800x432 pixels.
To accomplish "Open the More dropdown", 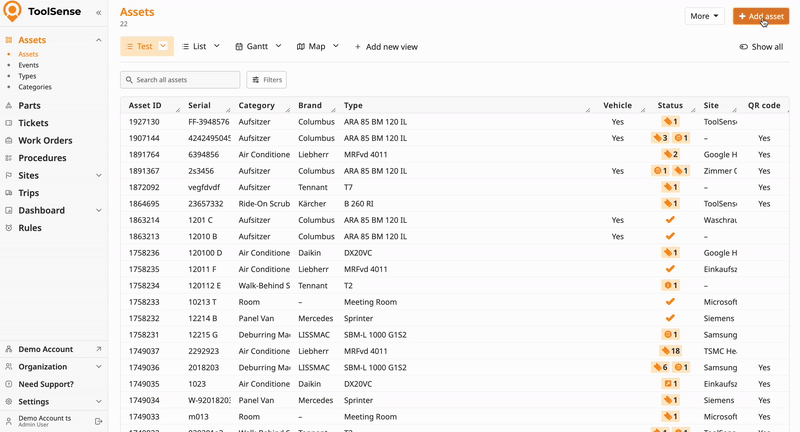I will 704,16.
